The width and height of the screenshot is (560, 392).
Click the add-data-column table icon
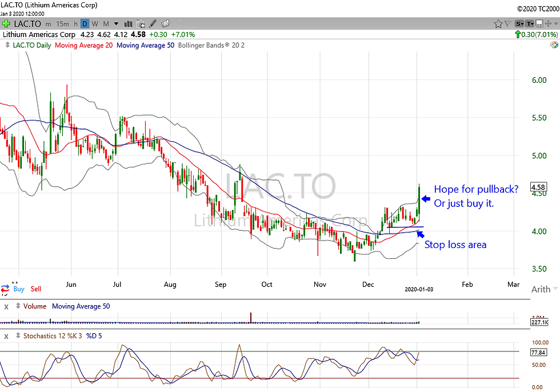141,24
